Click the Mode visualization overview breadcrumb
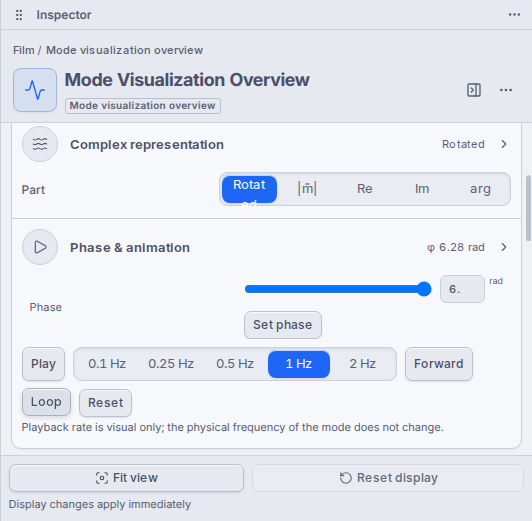Viewport: 532px width, 521px height. (x=125, y=50)
